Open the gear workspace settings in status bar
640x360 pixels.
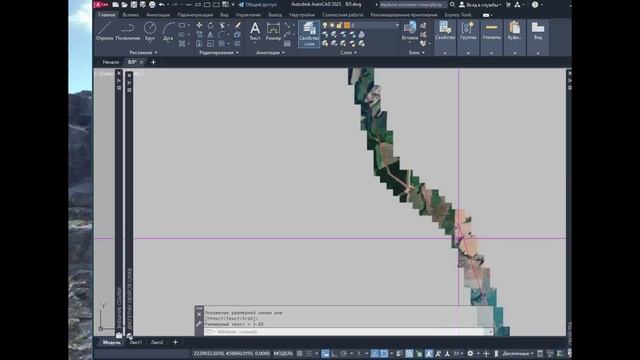click(470, 353)
